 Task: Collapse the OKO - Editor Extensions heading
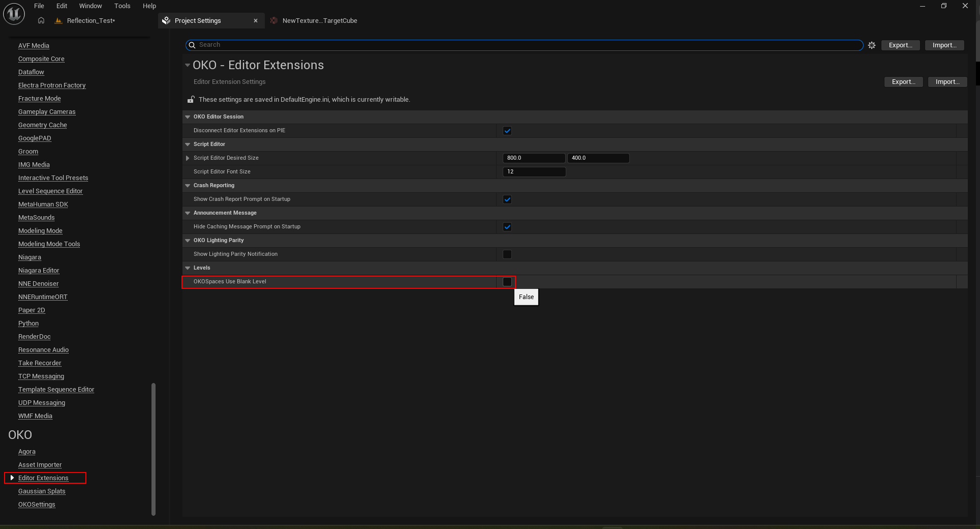tap(188, 65)
